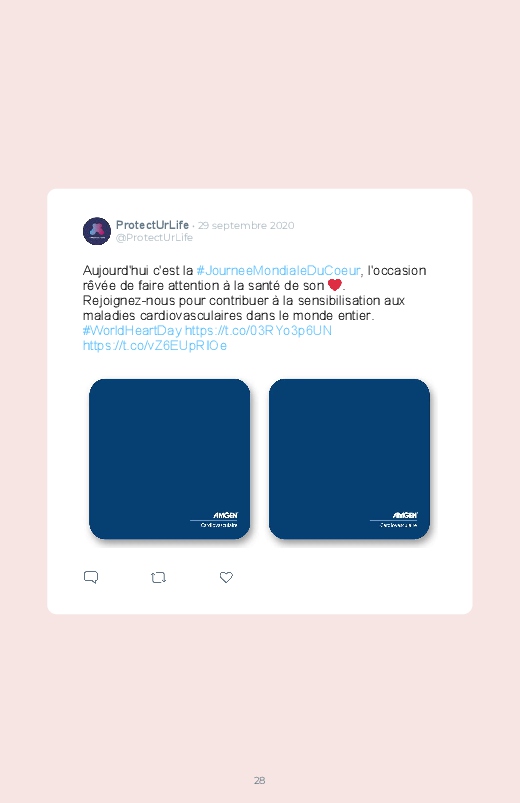
Task: Click the Cardiovasculaire label on right image
Action: click(x=399, y=525)
